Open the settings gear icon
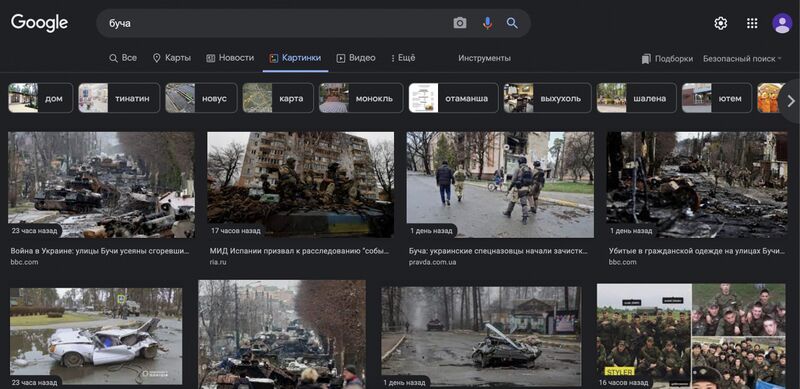The image size is (800, 389). point(720,23)
